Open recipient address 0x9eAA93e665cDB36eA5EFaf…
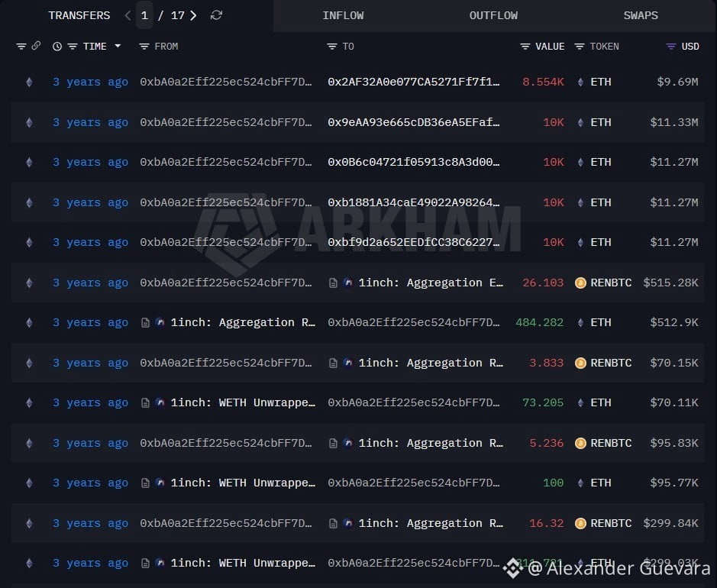The height and width of the screenshot is (588, 717). coord(413,122)
